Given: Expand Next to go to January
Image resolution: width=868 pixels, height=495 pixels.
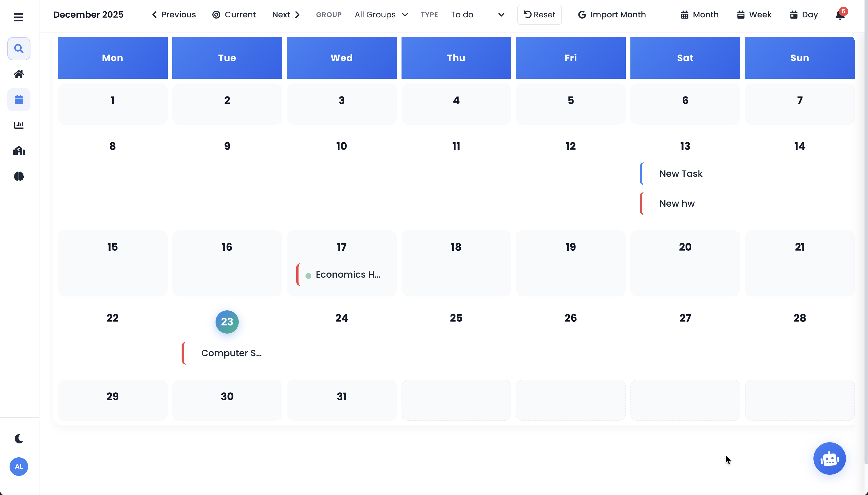Looking at the screenshot, I should 285,14.
